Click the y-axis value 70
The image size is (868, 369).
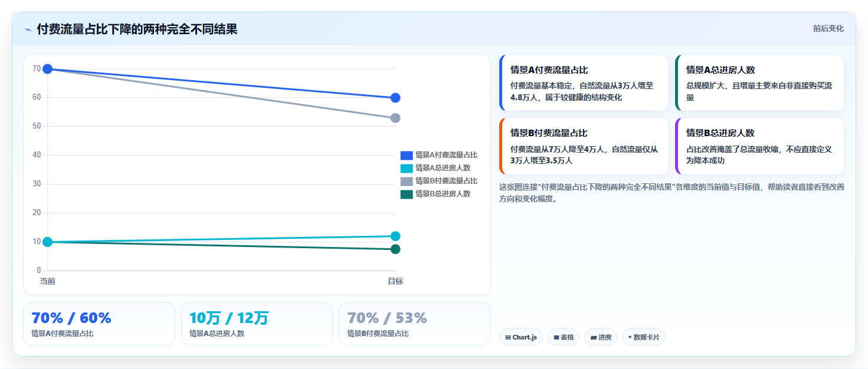point(37,69)
